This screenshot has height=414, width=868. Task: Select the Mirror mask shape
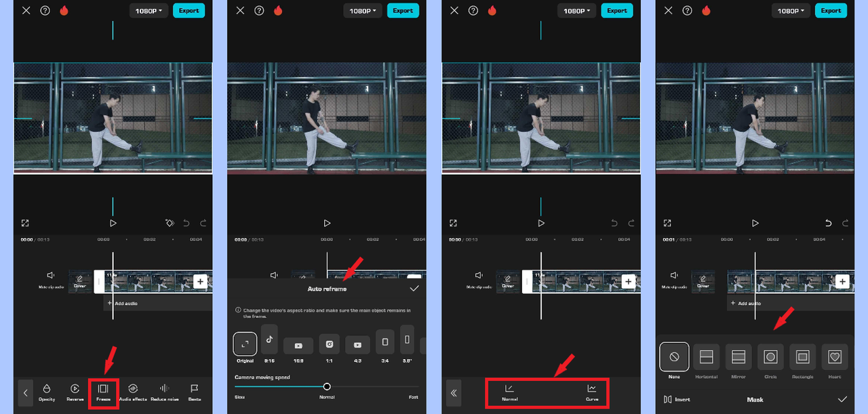(738, 360)
